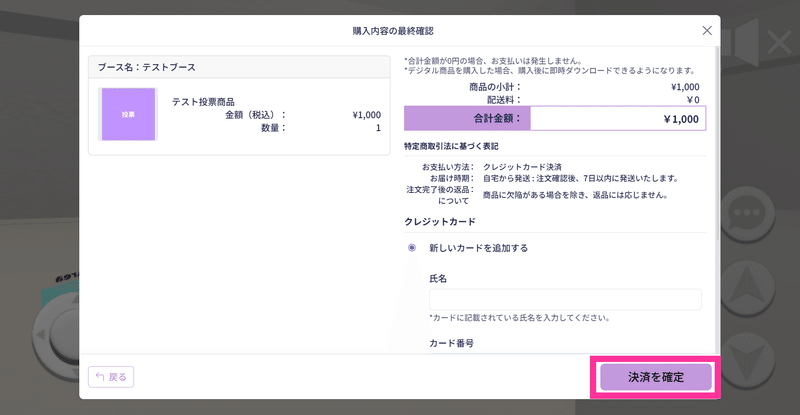This screenshot has width=800, height=415.
Task: Click the 特定商取引法に基づく表記 heading
Action: [451, 147]
